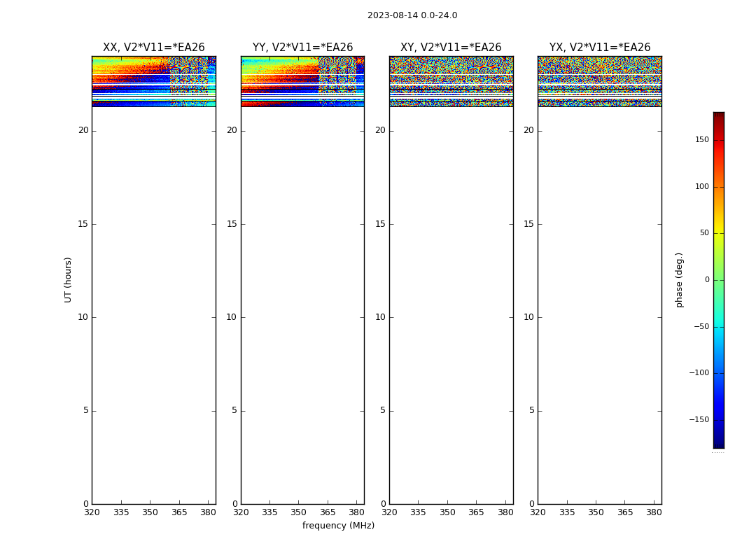Click the colorbar tick value −150
This screenshot has height=560, width=735.
699,419
